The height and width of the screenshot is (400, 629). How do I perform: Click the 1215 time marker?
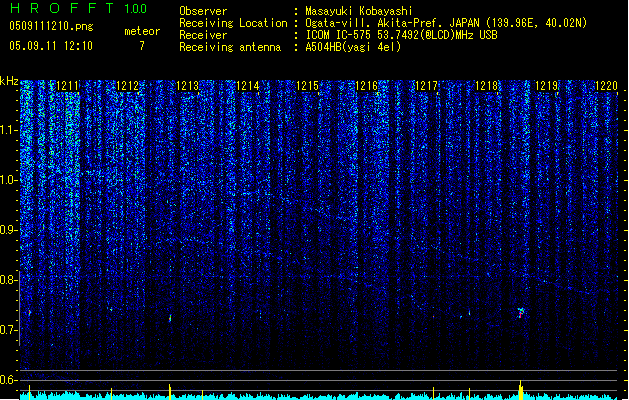[x=307, y=86]
